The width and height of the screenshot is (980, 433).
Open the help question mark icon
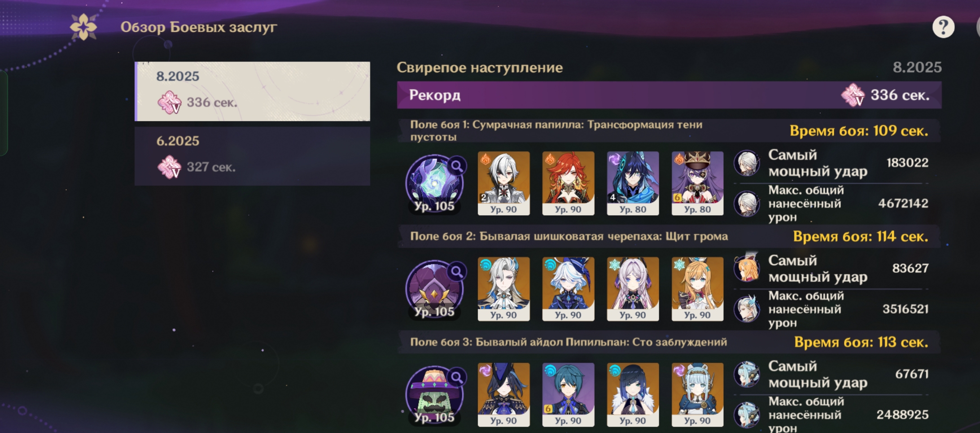coord(943,27)
